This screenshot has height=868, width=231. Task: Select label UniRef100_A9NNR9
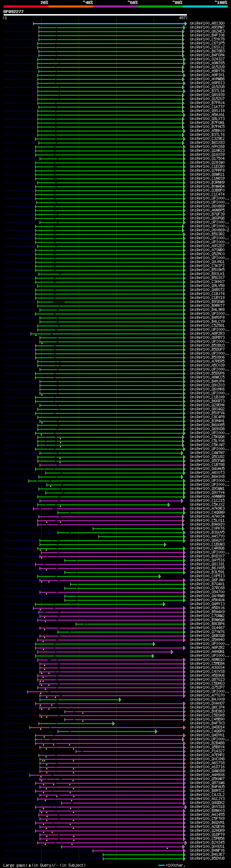point(207,497)
